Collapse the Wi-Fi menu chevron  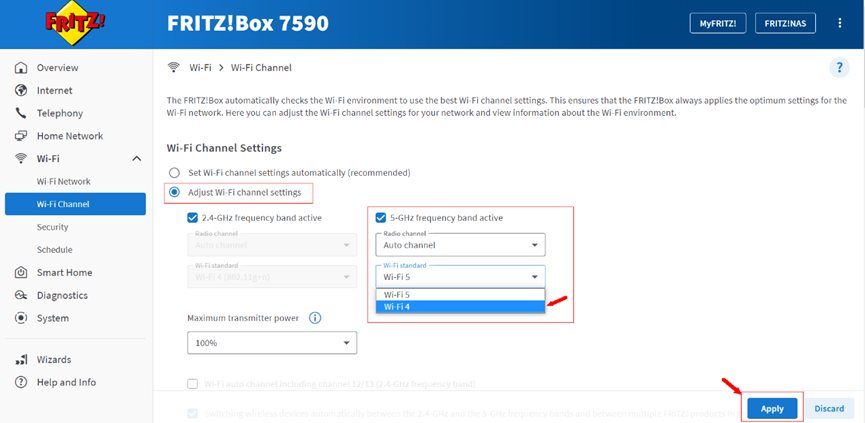point(137,159)
